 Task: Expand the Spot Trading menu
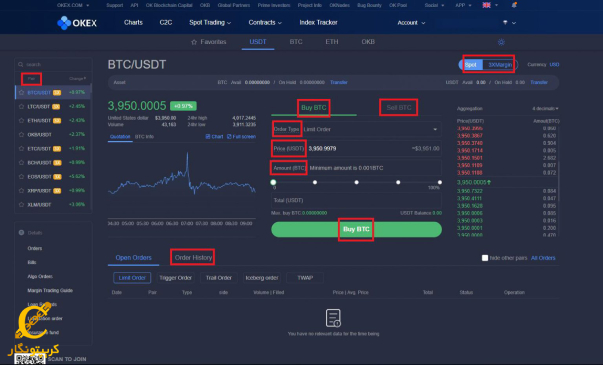(210, 23)
